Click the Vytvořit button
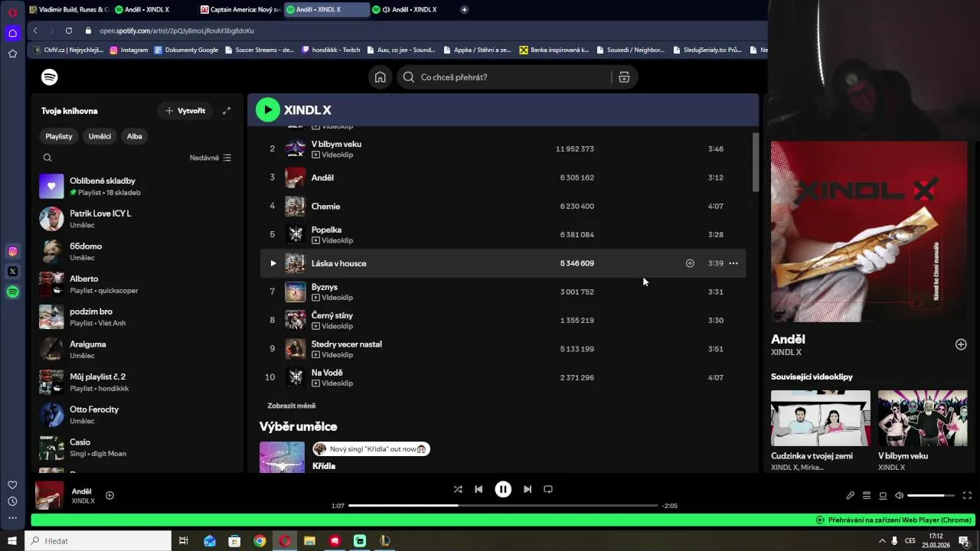Image resolution: width=980 pixels, height=551 pixels. click(x=185, y=111)
